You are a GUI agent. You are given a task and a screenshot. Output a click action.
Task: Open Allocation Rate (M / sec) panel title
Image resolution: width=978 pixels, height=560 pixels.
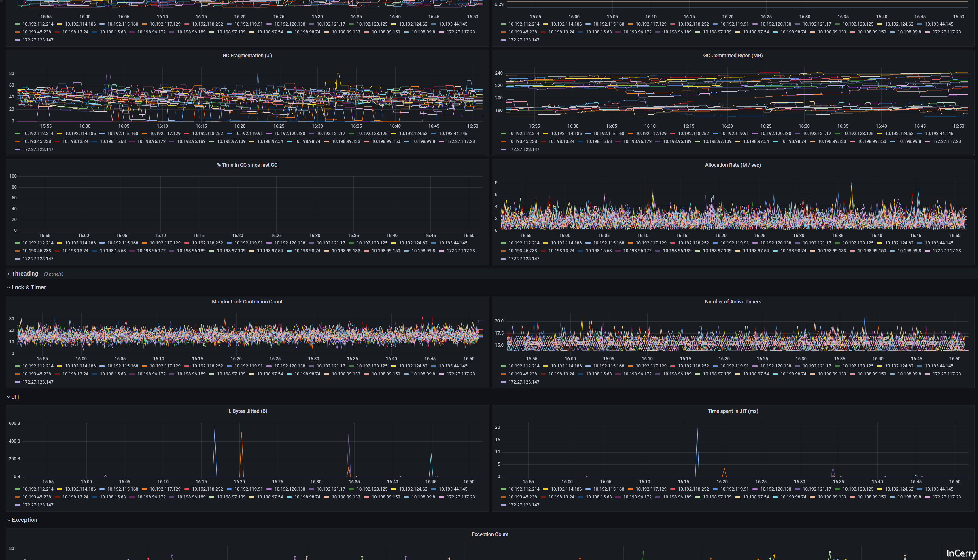(x=733, y=165)
